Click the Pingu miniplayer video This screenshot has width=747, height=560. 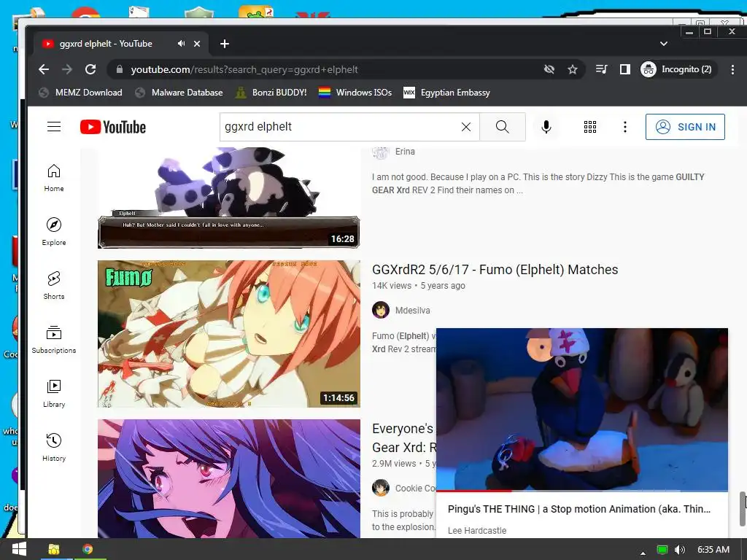[582, 408]
